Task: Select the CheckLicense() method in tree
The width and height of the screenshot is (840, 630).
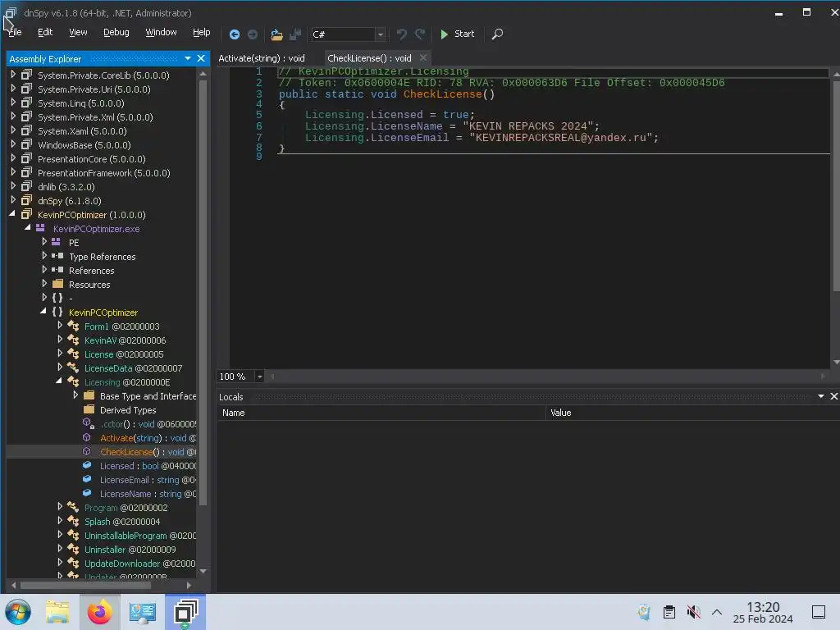Action: tap(148, 452)
